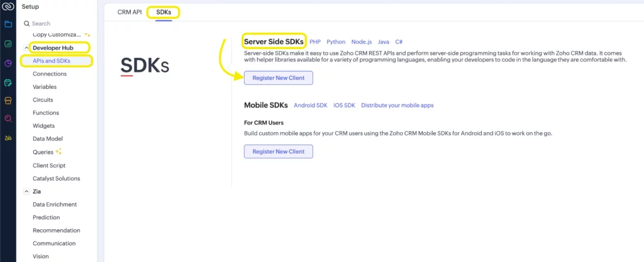Open the blue folder icon in left rail
Screen dimensions: 644x262
8,24
